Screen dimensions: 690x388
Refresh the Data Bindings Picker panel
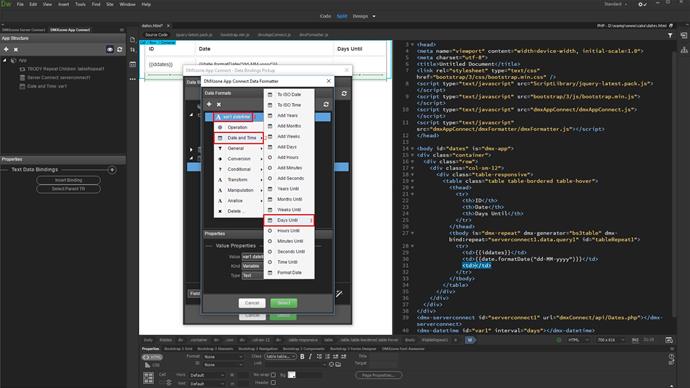click(344, 94)
